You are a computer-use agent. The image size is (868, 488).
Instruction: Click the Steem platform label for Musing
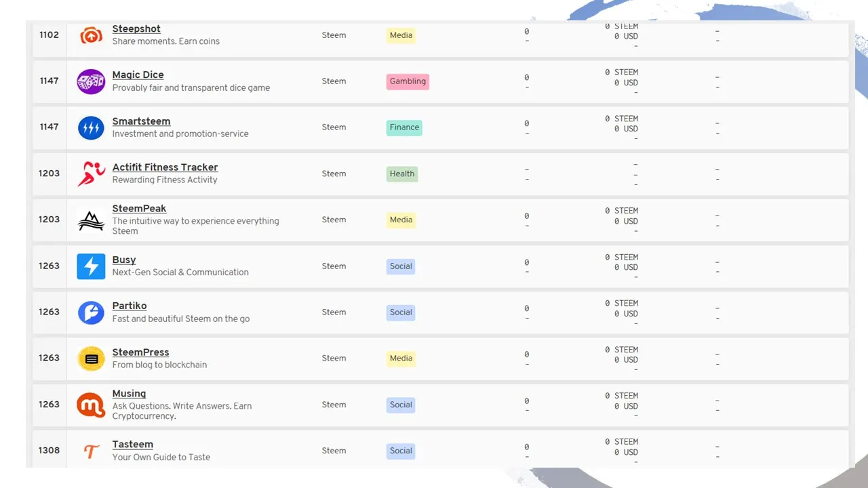coord(334,405)
